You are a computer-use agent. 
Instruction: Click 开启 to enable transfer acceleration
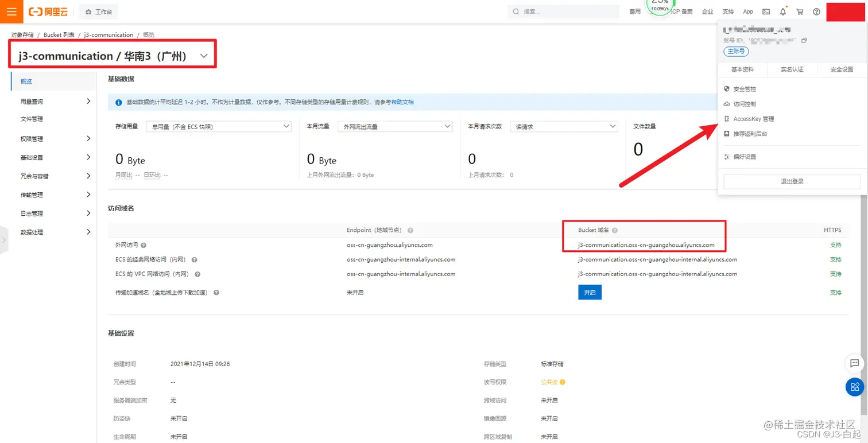(x=590, y=293)
